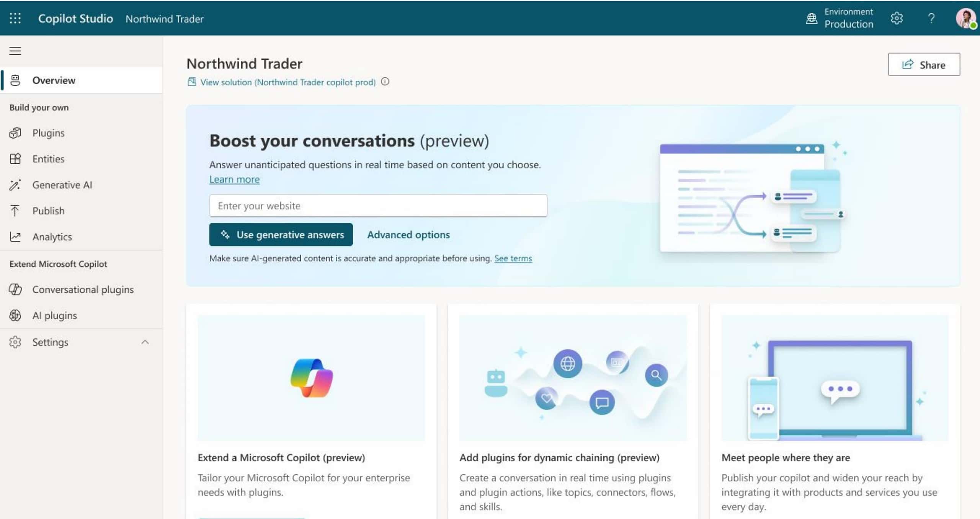Collapse the left navigation panel
This screenshot has height=519, width=980.
15,51
